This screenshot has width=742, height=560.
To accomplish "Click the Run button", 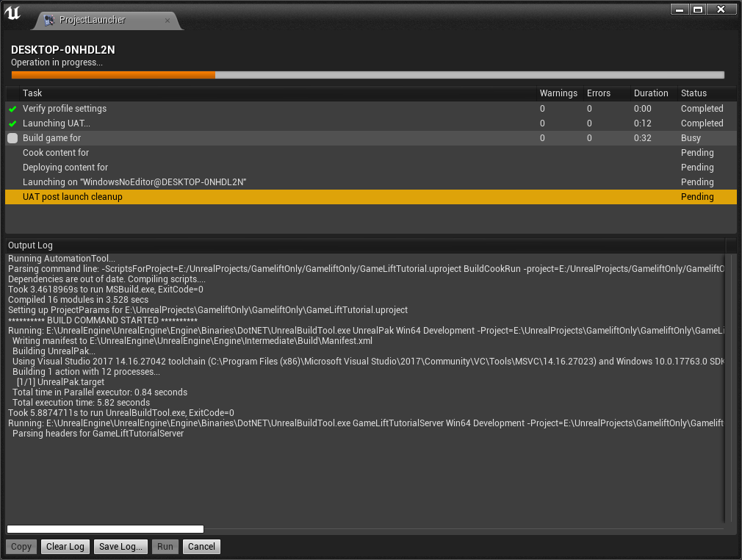I will coord(165,547).
